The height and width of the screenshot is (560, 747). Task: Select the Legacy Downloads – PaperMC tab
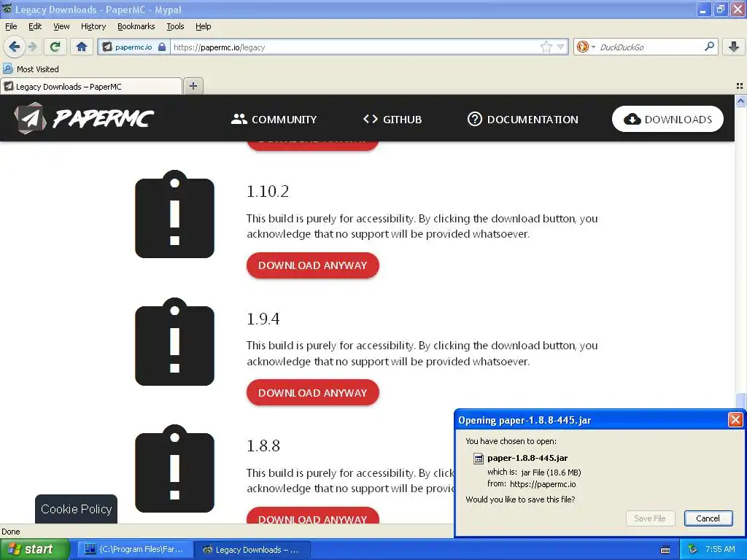(91, 87)
